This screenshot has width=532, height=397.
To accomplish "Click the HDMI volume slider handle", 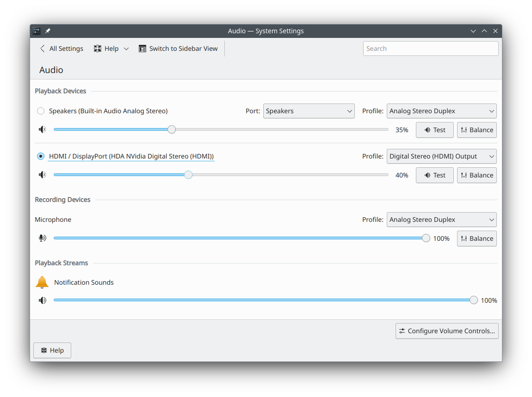I will (188, 175).
